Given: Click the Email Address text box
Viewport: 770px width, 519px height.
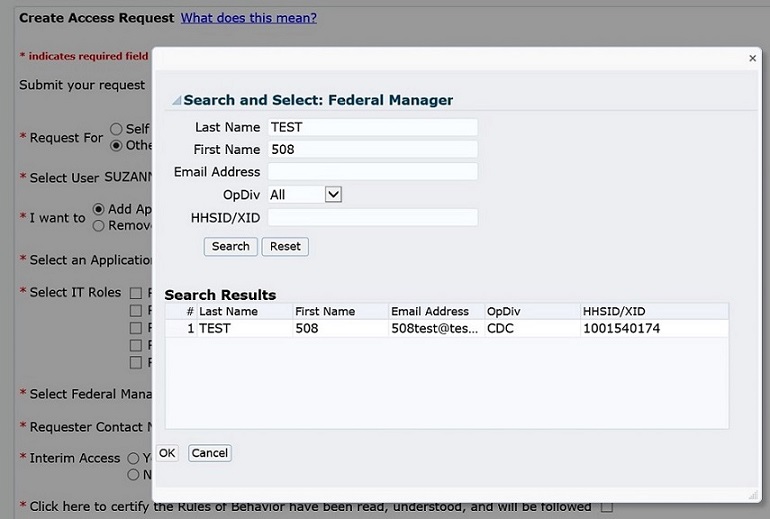Looking at the screenshot, I should (372, 172).
